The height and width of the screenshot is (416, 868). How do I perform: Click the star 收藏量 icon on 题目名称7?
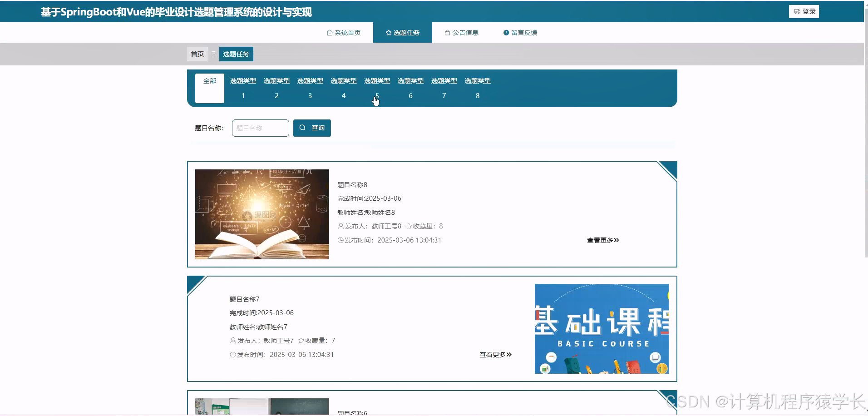click(300, 340)
